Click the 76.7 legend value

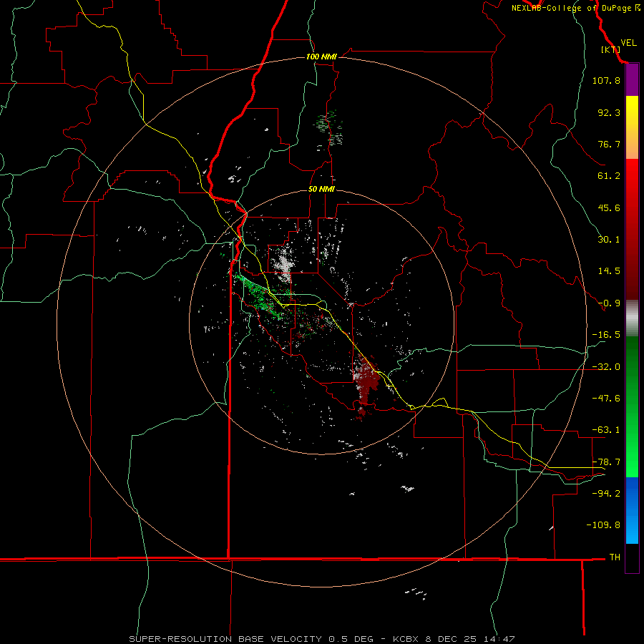pos(609,144)
